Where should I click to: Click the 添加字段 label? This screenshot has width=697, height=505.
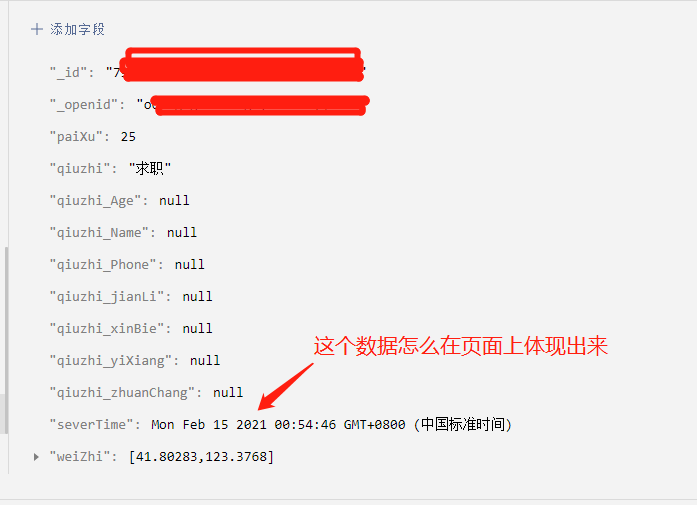tap(77, 29)
